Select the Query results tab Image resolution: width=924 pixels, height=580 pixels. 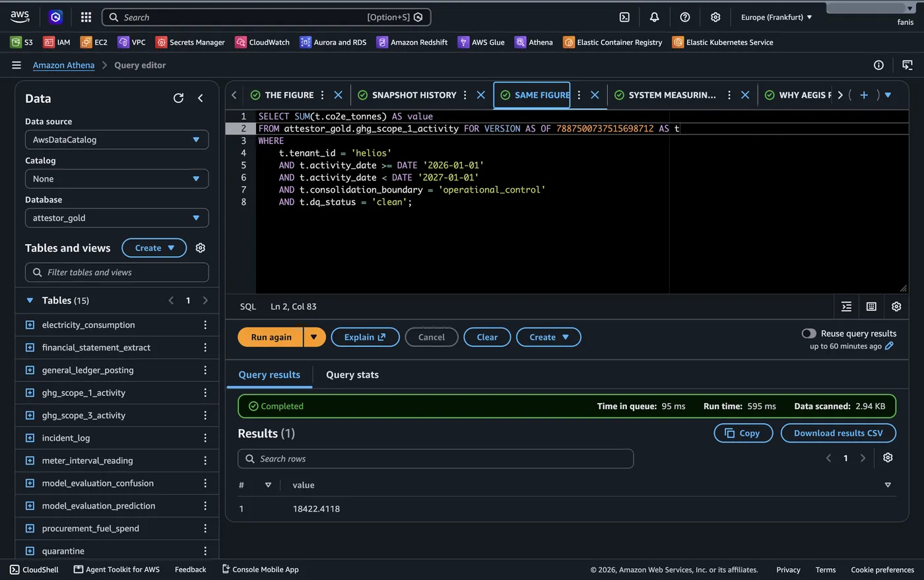269,375
